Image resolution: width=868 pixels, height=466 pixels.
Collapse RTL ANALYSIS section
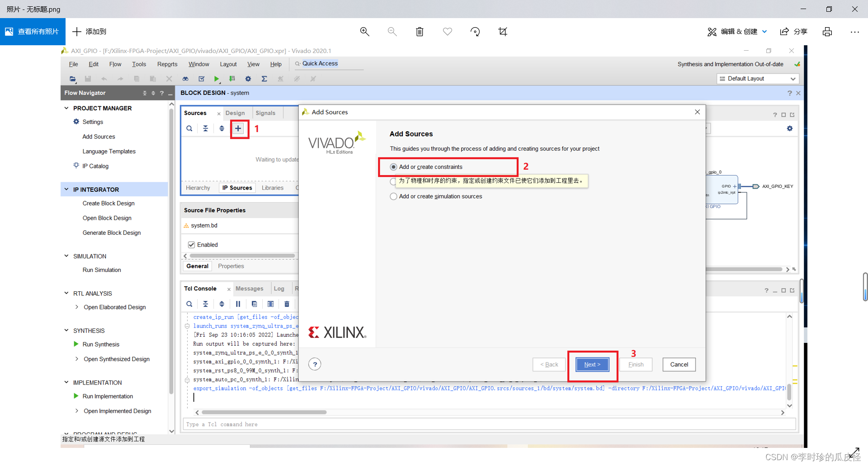(x=66, y=293)
